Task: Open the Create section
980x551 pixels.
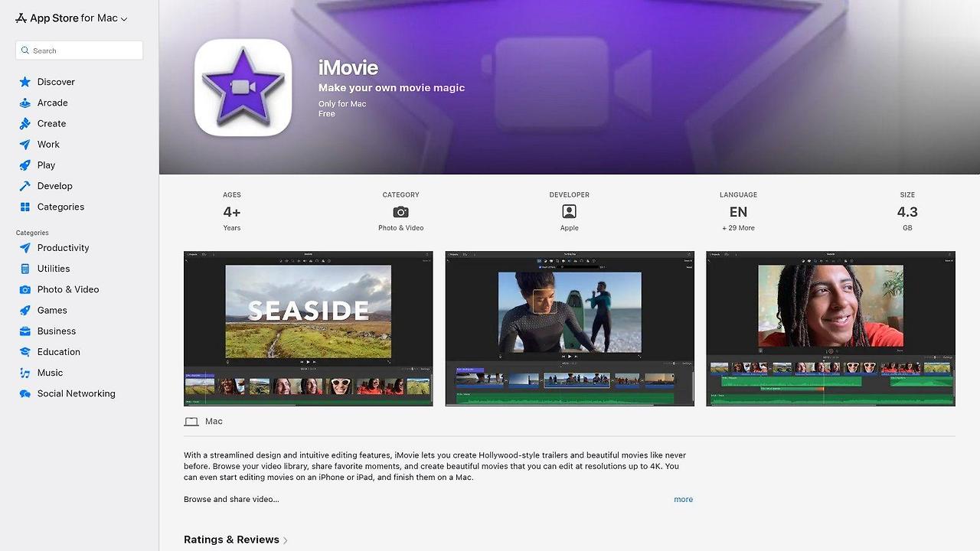Action: (x=51, y=123)
